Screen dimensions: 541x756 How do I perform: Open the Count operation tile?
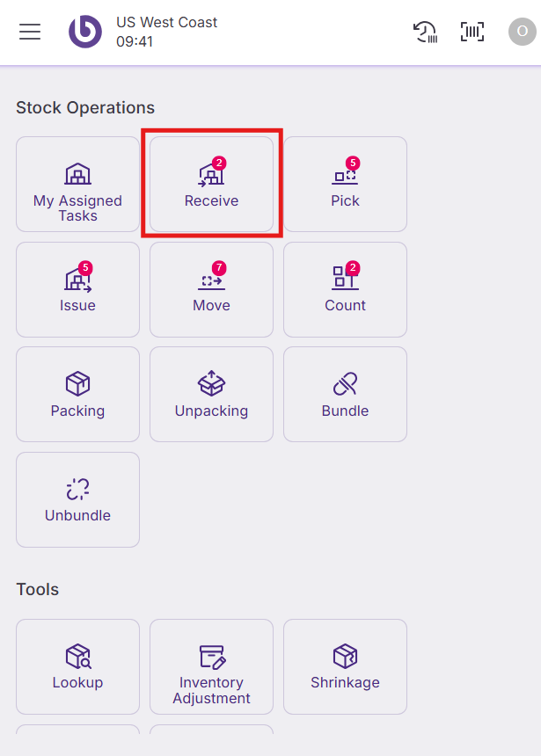[345, 289]
